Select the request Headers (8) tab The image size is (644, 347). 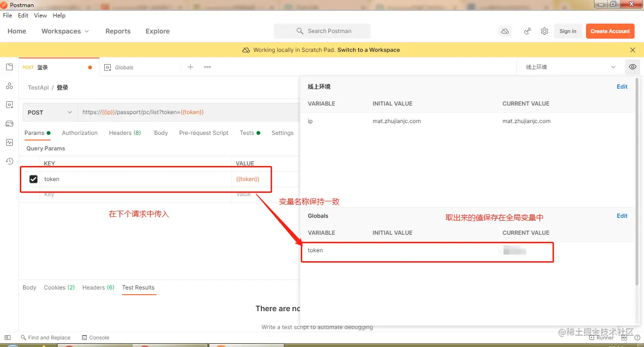(x=125, y=133)
